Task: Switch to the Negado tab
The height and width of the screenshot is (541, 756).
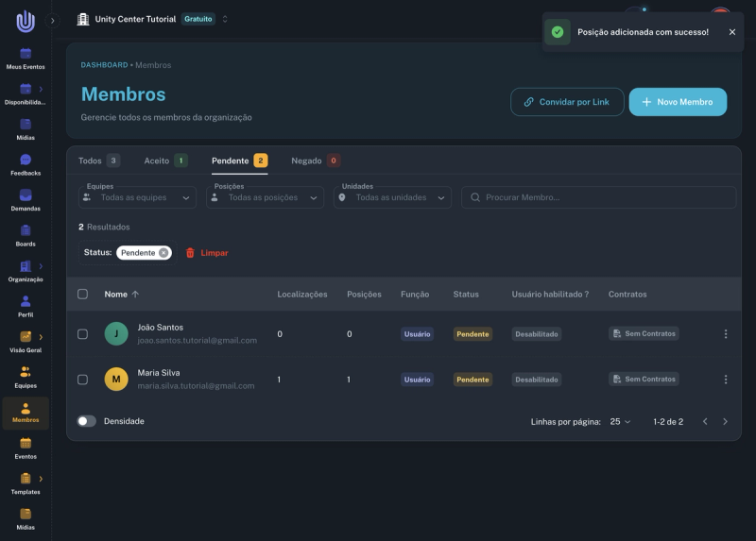Action: click(316, 161)
